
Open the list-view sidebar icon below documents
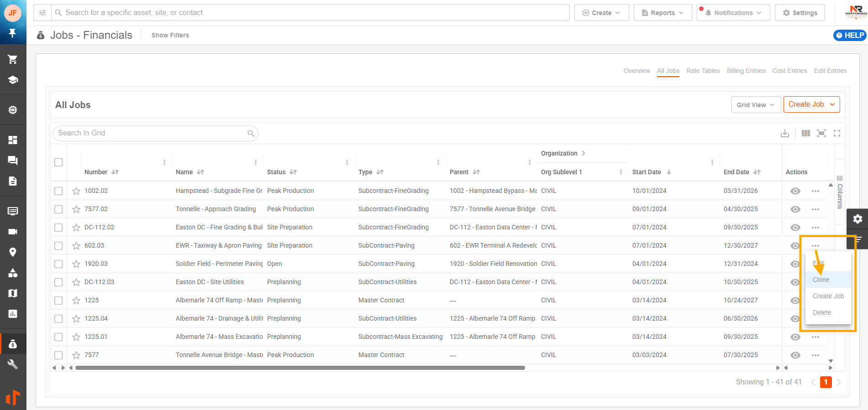[13, 211]
